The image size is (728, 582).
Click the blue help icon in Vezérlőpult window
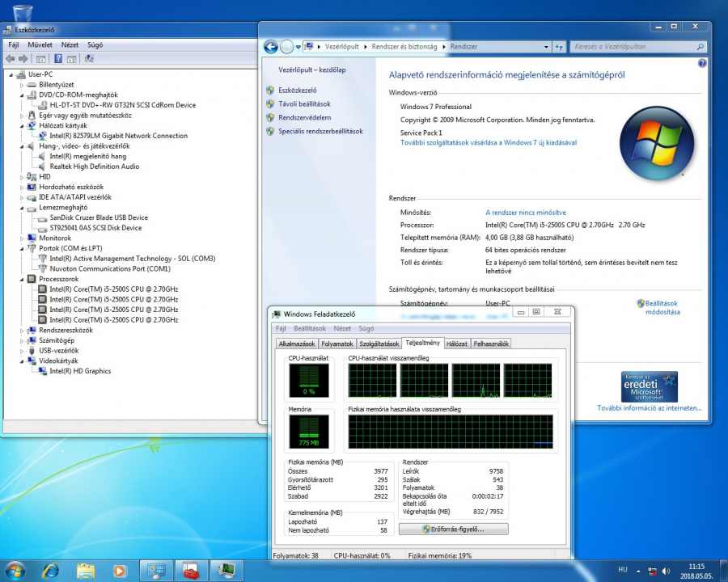tap(702, 63)
